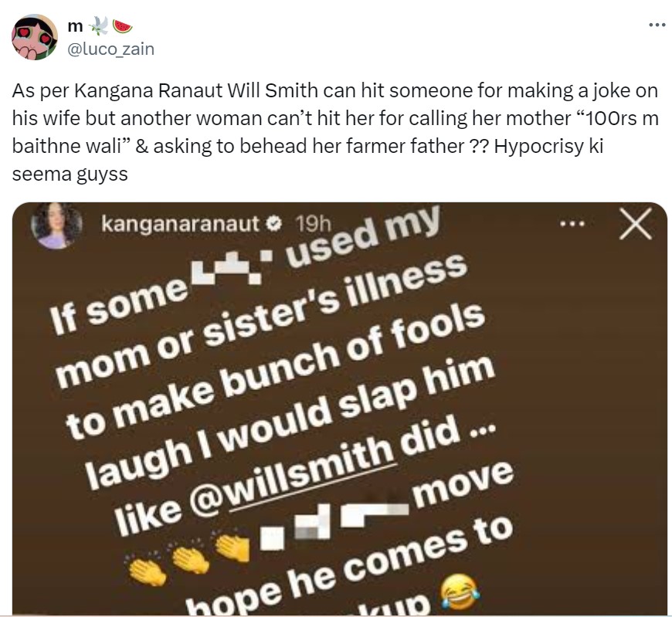
Task: Open the tweet's more options menu
Action: (x=656, y=25)
